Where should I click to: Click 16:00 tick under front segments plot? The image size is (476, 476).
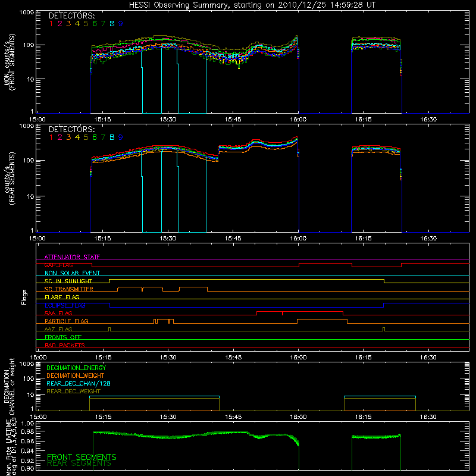tap(298, 120)
